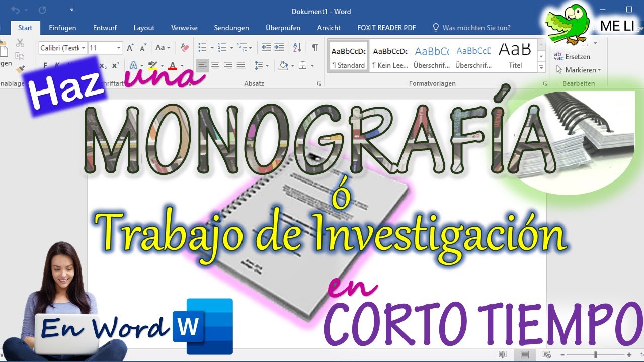Toggle center text alignment
Viewport: 644px width, 362px height.
215,65
